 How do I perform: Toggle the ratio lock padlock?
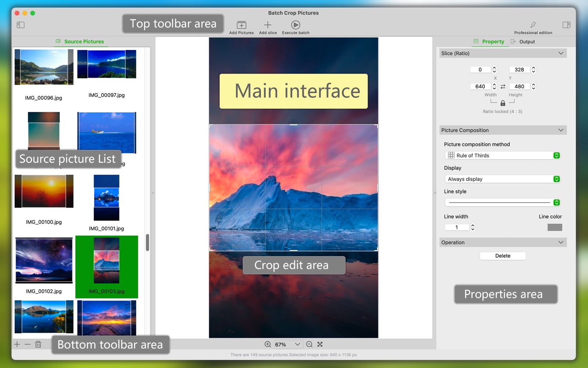click(x=503, y=103)
